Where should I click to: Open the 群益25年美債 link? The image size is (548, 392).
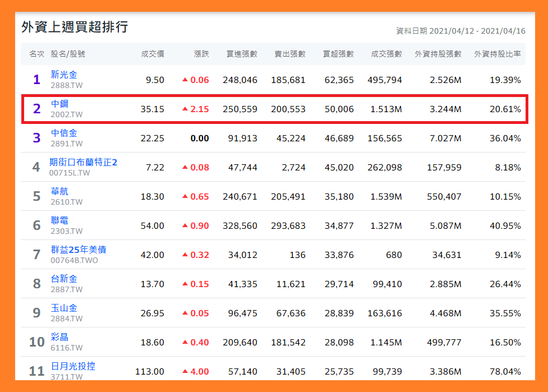[79, 250]
